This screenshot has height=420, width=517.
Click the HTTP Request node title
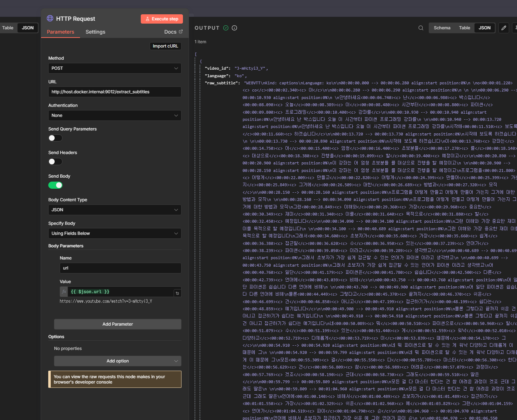(76, 19)
